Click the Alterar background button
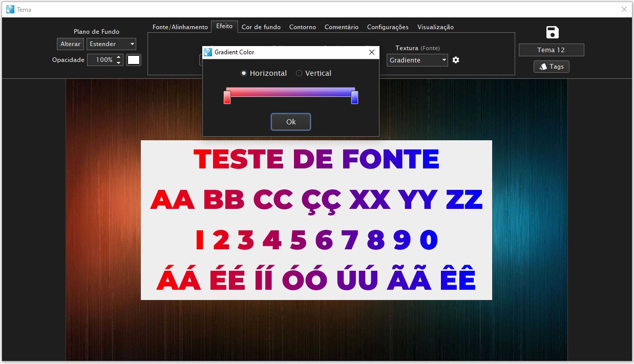This screenshot has height=364, width=634. pyautogui.click(x=70, y=44)
